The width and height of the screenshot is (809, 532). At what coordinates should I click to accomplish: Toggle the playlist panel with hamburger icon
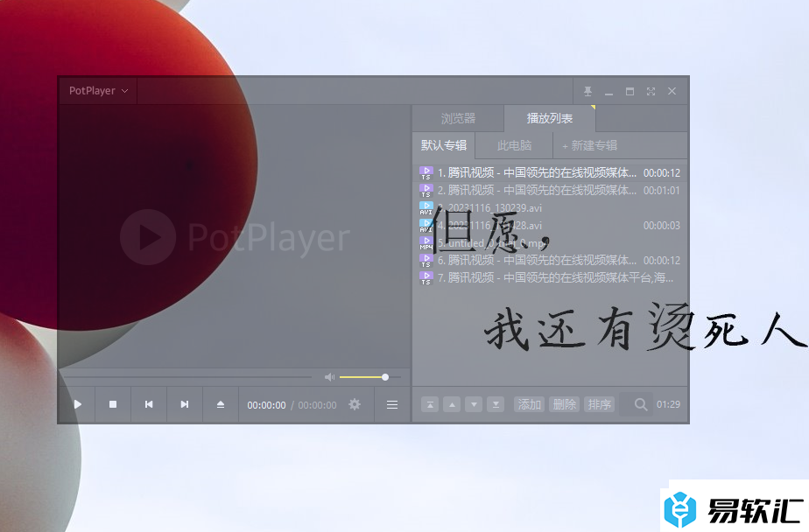(392, 404)
